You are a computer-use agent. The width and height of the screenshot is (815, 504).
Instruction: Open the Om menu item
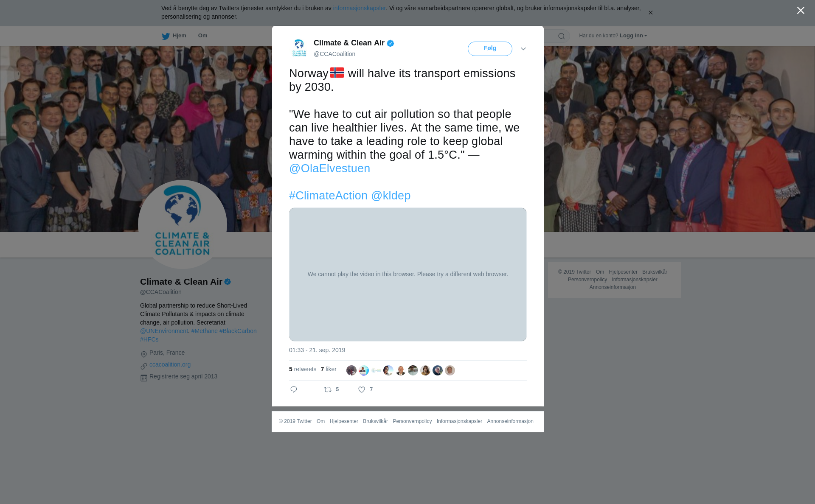pyautogui.click(x=202, y=36)
